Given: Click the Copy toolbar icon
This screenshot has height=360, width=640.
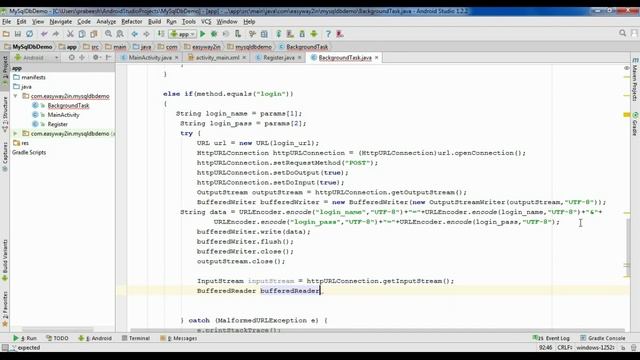Looking at the screenshot, I should point(82,34).
